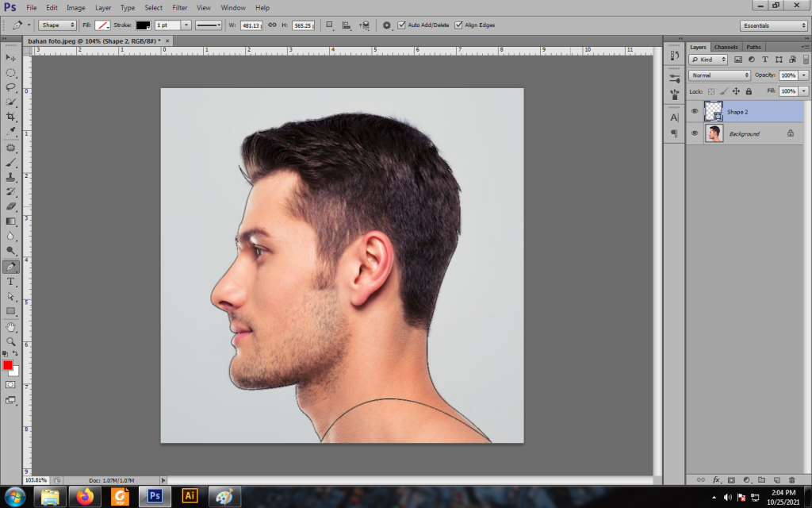812x508 pixels.
Task: Open the Filter menu
Action: pos(179,7)
